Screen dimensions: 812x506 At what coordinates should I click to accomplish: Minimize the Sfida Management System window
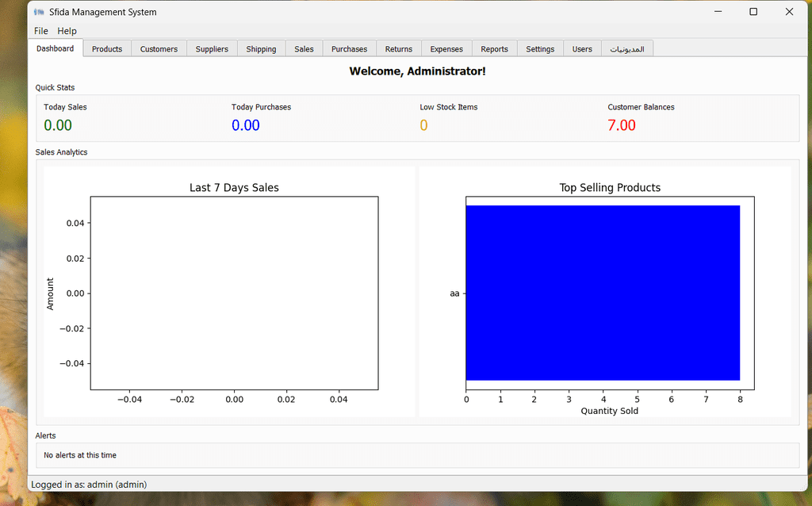click(718, 12)
